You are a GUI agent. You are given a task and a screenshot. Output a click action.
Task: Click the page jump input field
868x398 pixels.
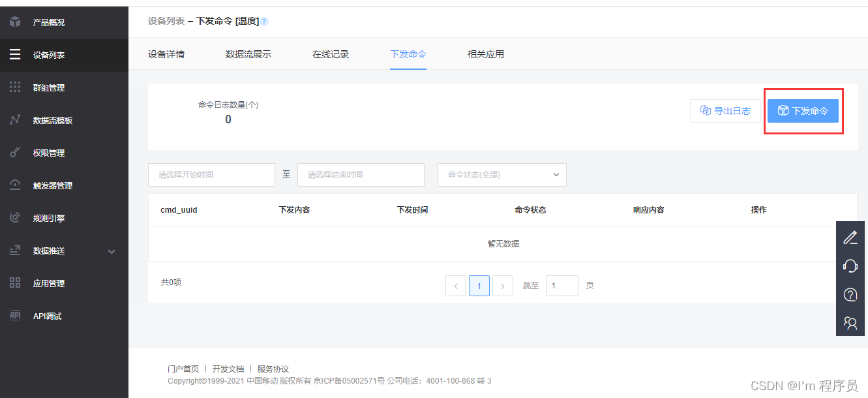(x=561, y=285)
